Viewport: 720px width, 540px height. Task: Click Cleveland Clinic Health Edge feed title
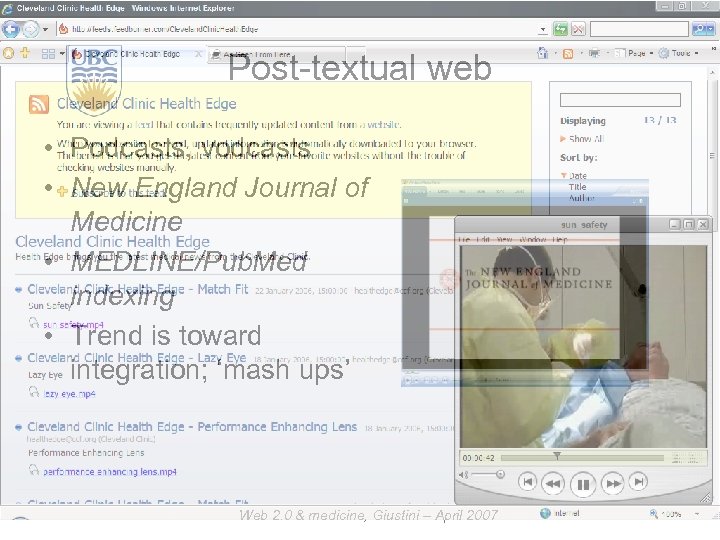pos(146,104)
